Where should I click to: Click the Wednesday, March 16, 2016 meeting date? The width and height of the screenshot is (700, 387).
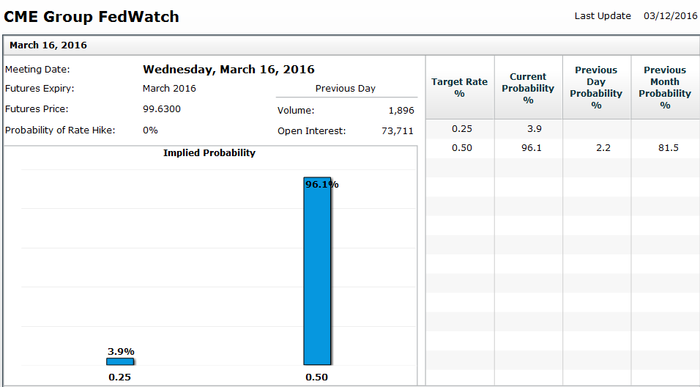(x=229, y=70)
